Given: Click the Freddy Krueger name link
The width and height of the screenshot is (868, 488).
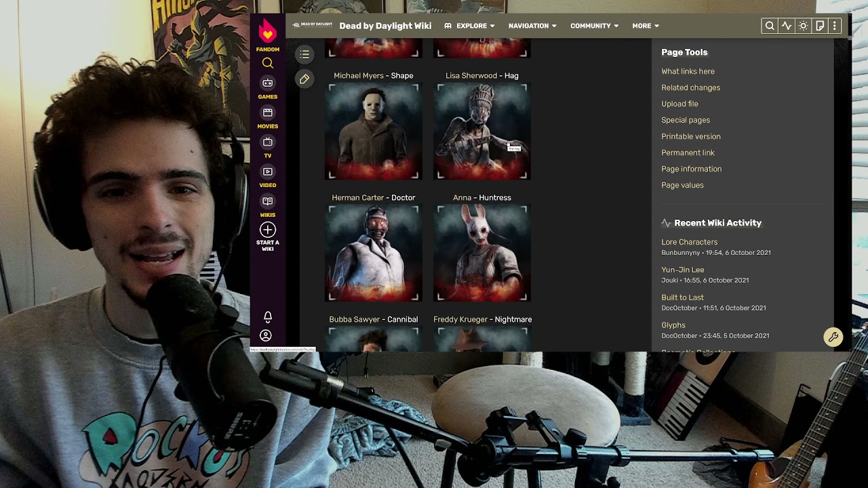Looking at the screenshot, I should pos(459,319).
